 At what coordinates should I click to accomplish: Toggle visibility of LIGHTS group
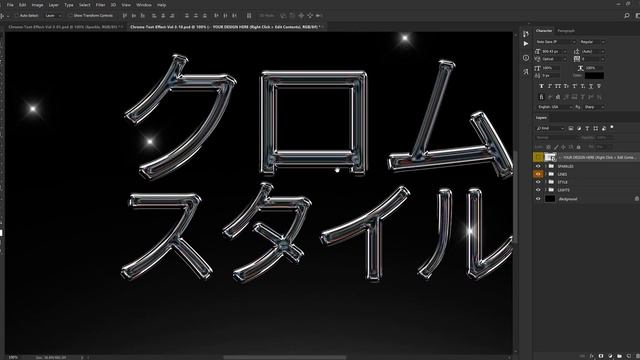538,190
